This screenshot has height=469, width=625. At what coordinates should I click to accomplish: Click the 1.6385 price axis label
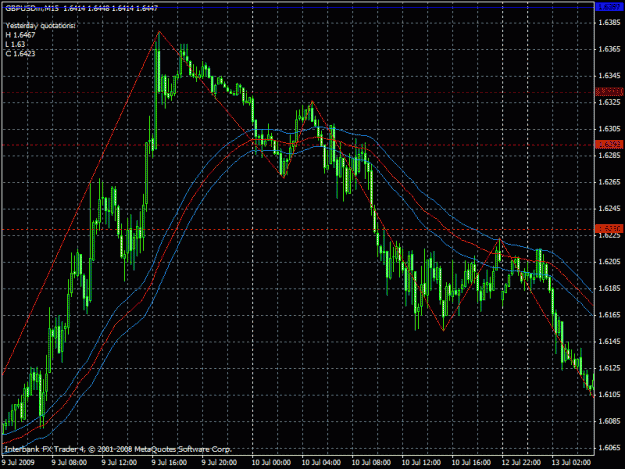coord(609,22)
